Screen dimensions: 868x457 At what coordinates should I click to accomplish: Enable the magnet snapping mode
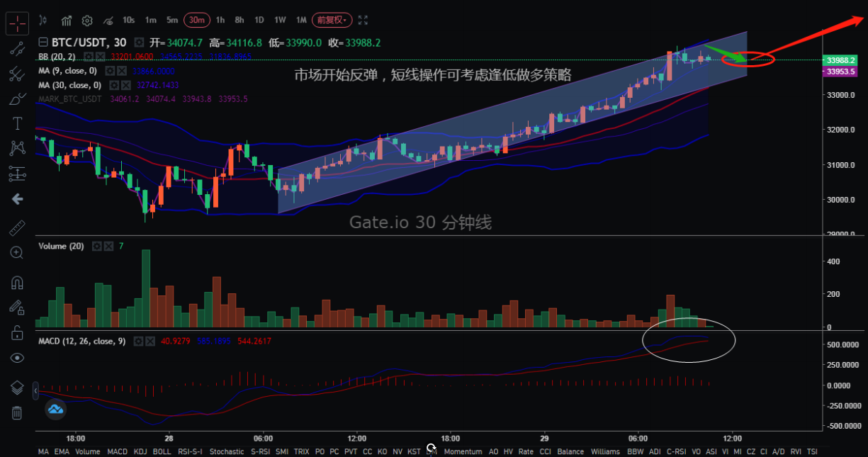click(17, 282)
